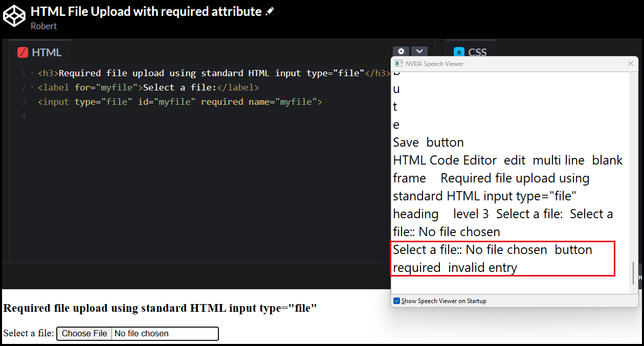Toggle Show Speech Viewer on Startup checkbox
The width and height of the screenshot is (644, 346).
[397, 301]
